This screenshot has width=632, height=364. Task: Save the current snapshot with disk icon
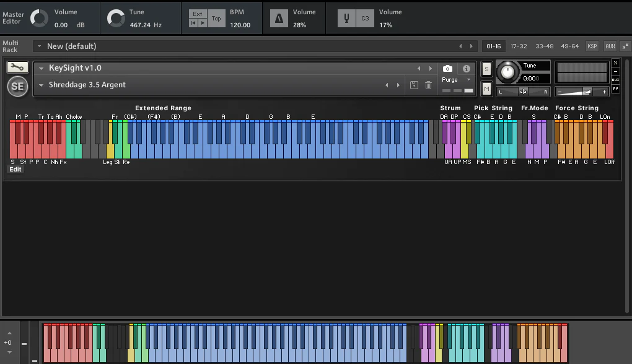(x=414, y=85)
